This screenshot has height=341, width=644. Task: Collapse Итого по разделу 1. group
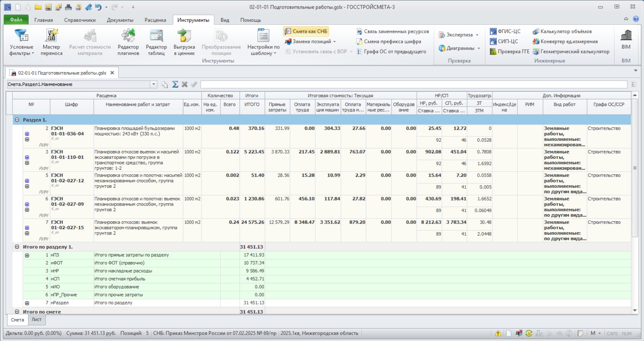click(17, 247)
